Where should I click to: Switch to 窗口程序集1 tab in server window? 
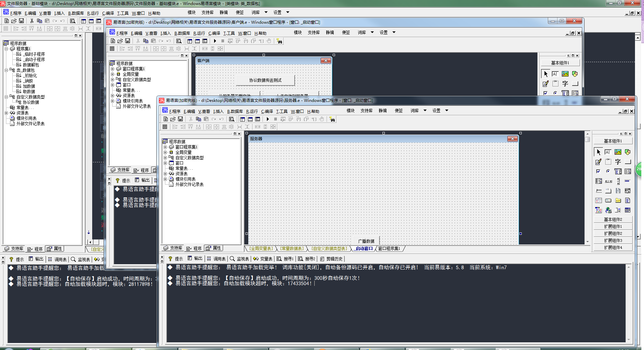[x=389, y=248]
